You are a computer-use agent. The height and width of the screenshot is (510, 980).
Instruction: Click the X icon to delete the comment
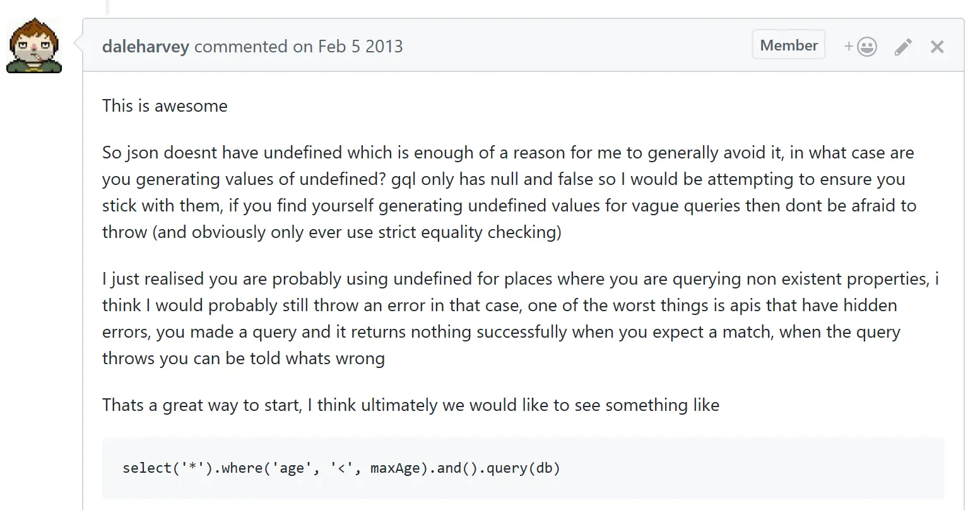[x=937, y=46]
